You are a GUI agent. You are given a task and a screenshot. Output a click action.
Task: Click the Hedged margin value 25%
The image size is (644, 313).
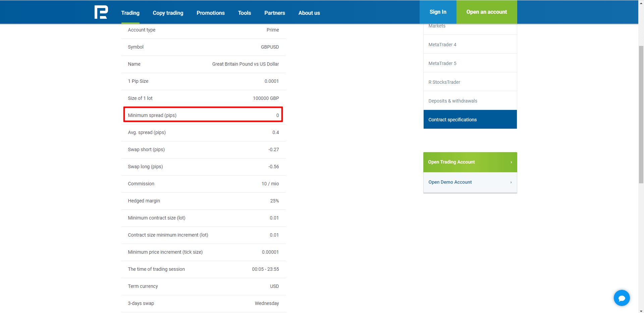coord(275,201)
